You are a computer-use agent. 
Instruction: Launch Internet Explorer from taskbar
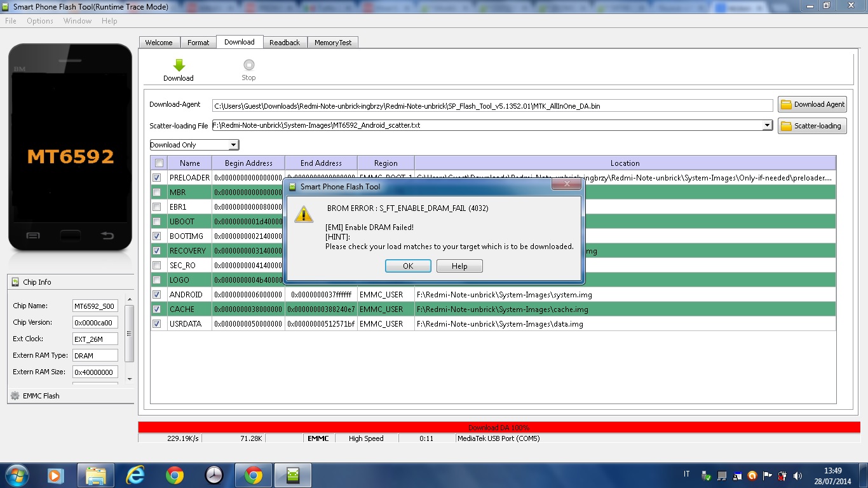coord(135,475)
